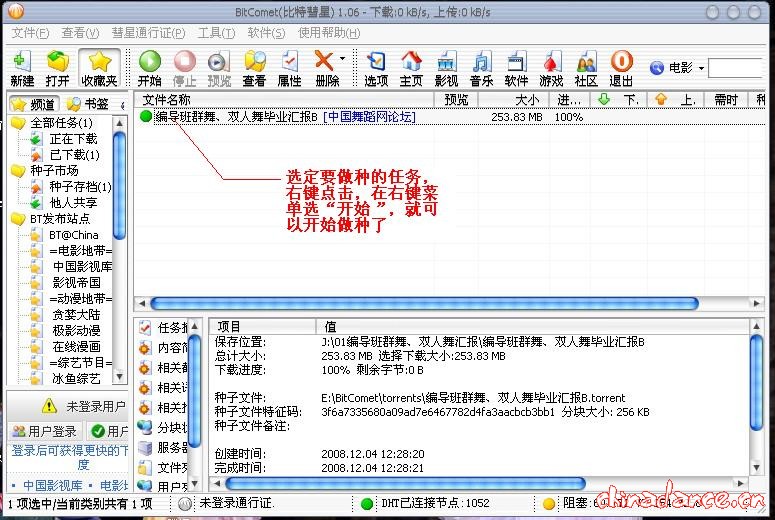Expand the dropdown arrow beside 删除

343,59
